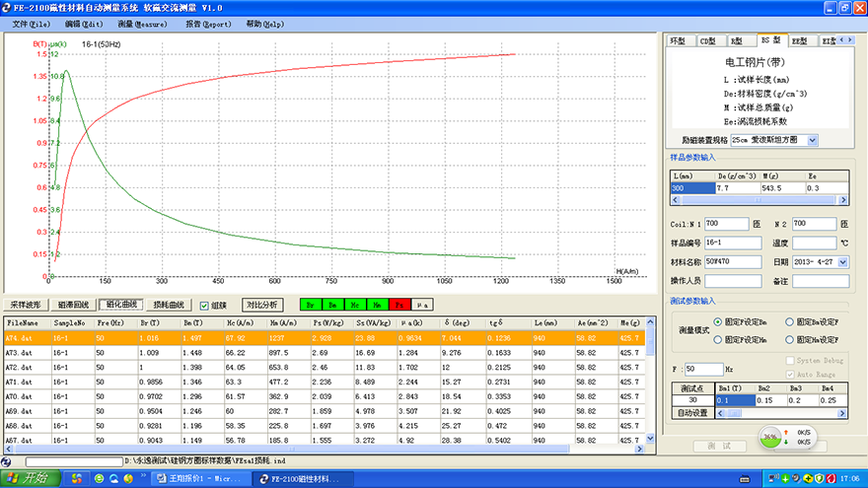Viewport: 868px width, 488px height.
Task: Select the BS 型 sample tab
Action: click(771, 39)
